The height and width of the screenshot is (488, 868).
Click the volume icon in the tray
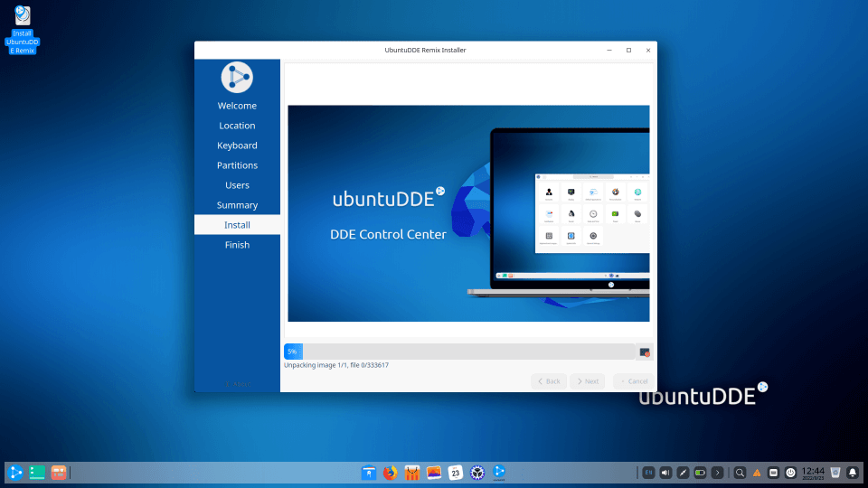coord(665,472)
